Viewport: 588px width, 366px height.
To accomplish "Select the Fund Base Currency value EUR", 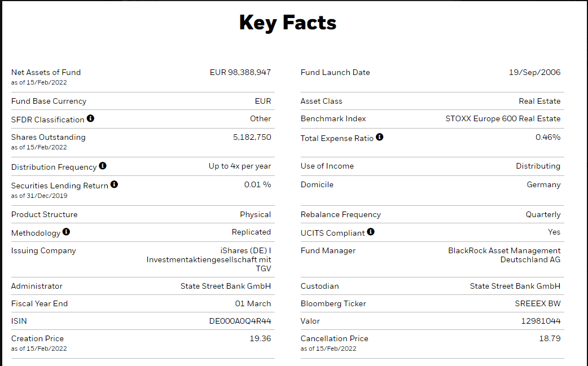I will (x=263, y=101).
